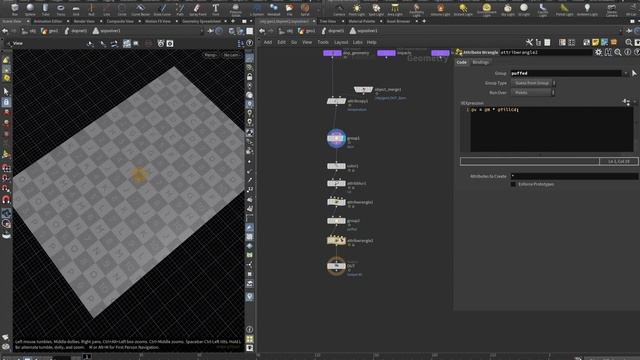This screenshot has height=360, width=640.
Task: Select the Spray Paint shelf tool
Action: click(198, 9)
